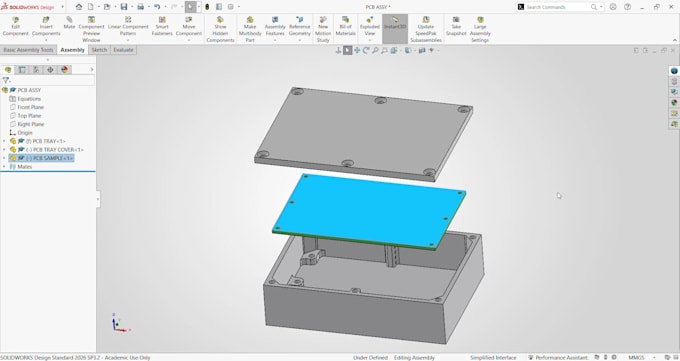Open the SOLIDWORKS logo menu arrow
Viewport: 680px width, 361px height.
[62, 7]
